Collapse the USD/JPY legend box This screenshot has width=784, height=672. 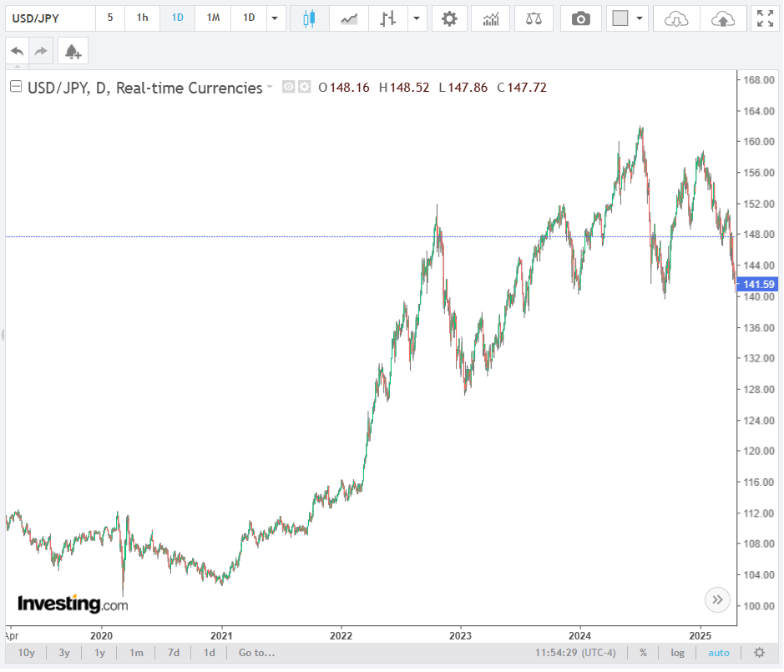(x=16, y=87)
